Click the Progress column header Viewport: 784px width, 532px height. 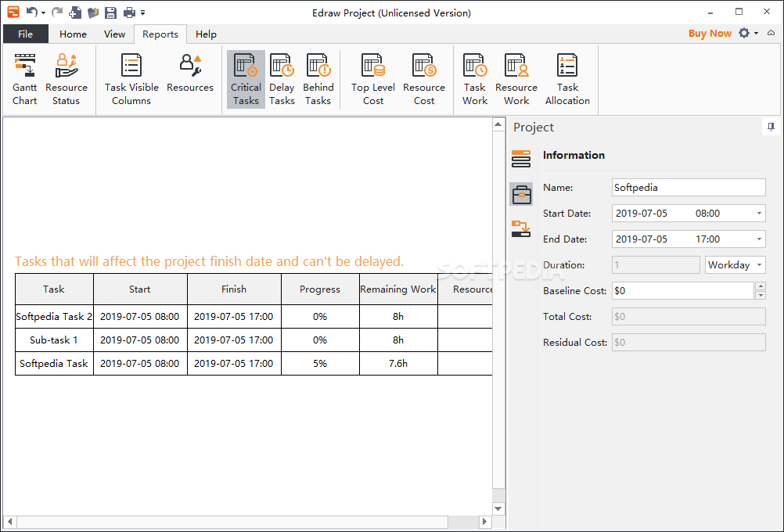(x=320, y=289)
